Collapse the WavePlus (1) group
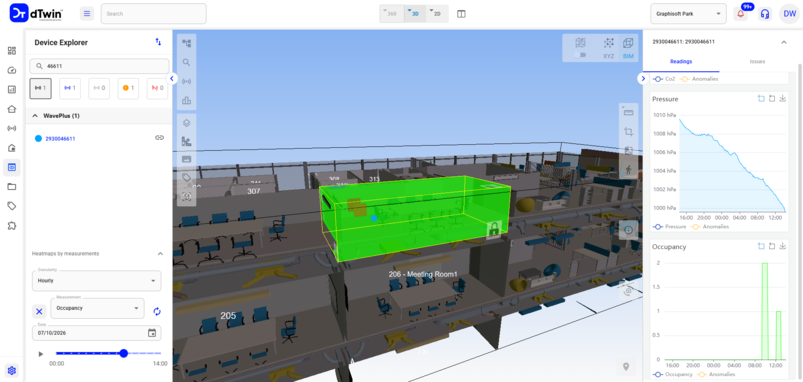The width and height of the screenshot is (803, 382). click(x=35, y=116)
